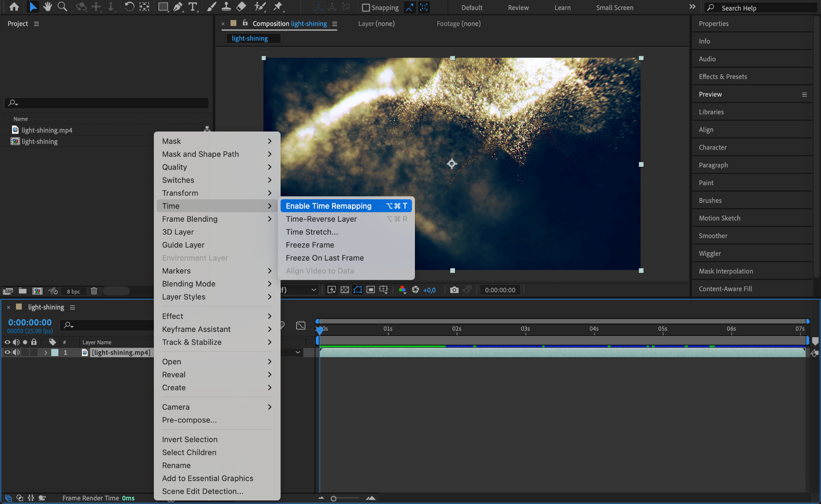This screenshot has width=821, height=504.
Task: Expand hidden workspaces with the double chevron
Action: click(x=692, y=7)
